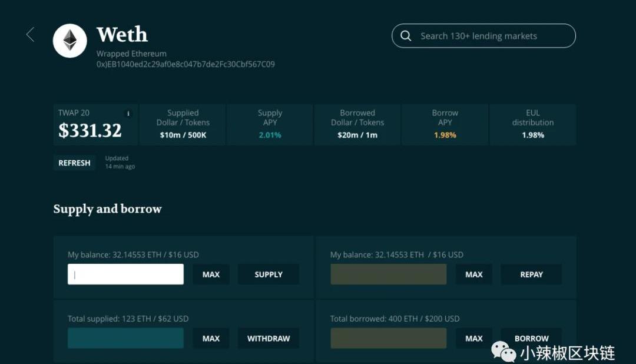Click the back arrow next to Weth
This screenshot has height=364, width=636.
(31, 35)
